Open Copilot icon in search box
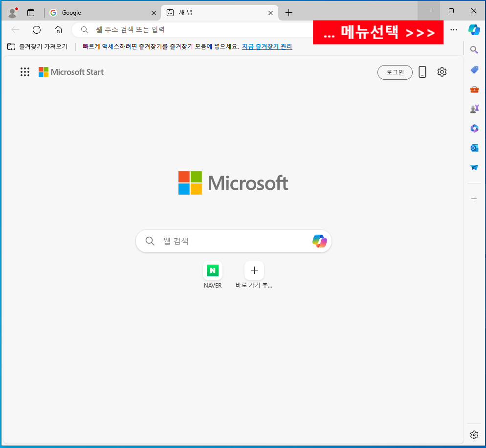 tap(320, 241)
